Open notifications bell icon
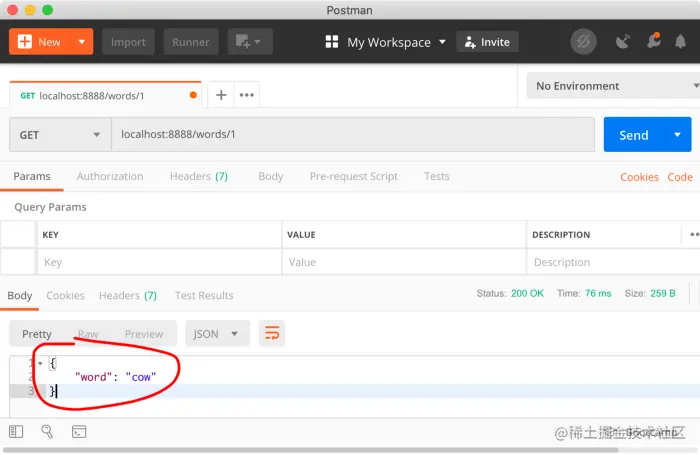700x455 pixels. (x=680, y=42)
